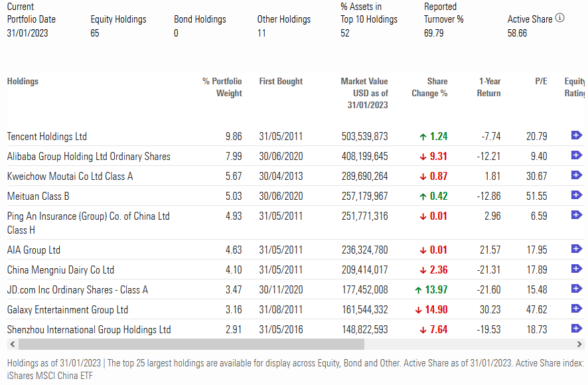Click the First Bought column header
Screen dimensions: 588x385
pyautogui.click(x=281, y=81)
